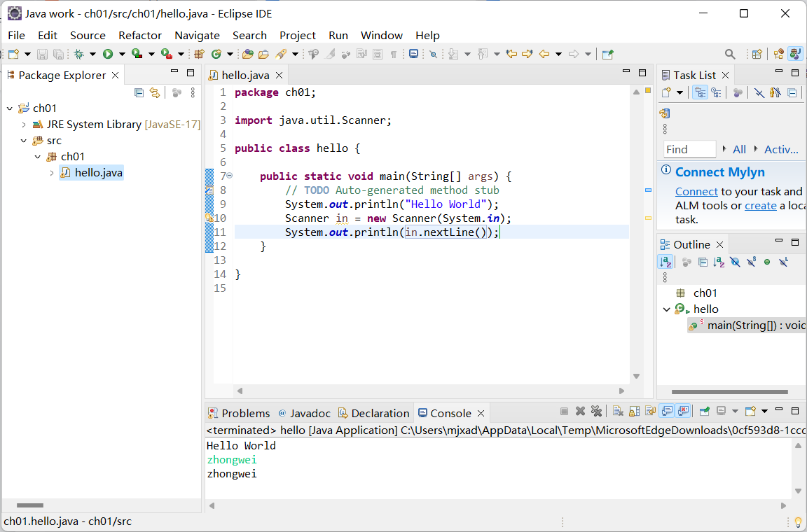Select main(String[]) in Outline
Viewport: 807px width, 532px height.
(747, 325)
